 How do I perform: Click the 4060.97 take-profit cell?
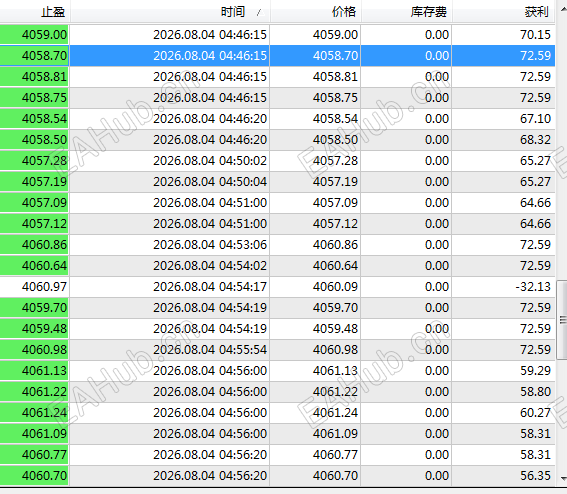point(34,287)
